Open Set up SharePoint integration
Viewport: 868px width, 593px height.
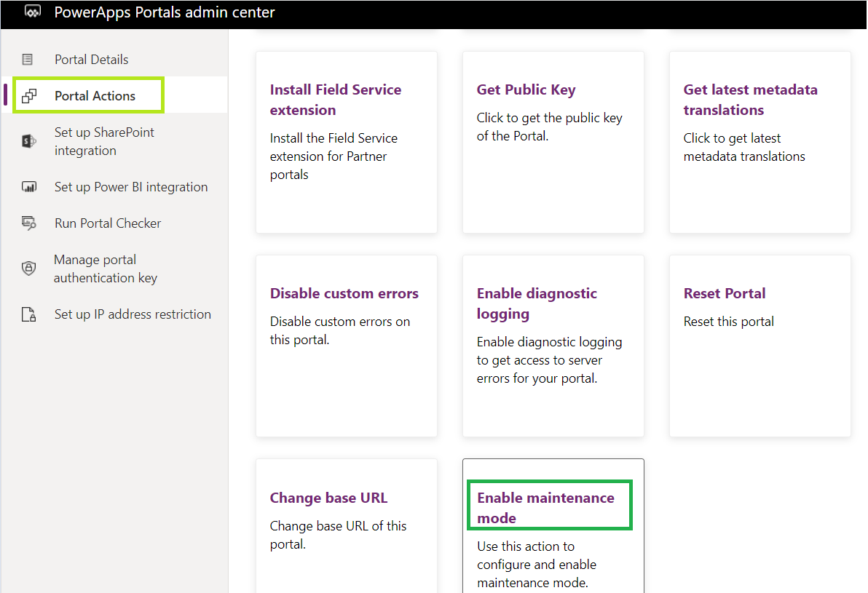coord(104,140)
